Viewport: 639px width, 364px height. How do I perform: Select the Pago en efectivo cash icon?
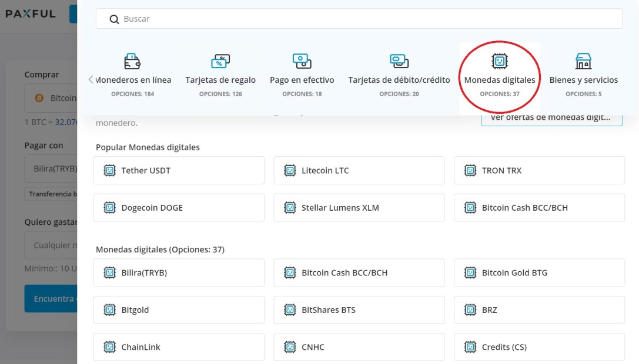click(302, 61)
